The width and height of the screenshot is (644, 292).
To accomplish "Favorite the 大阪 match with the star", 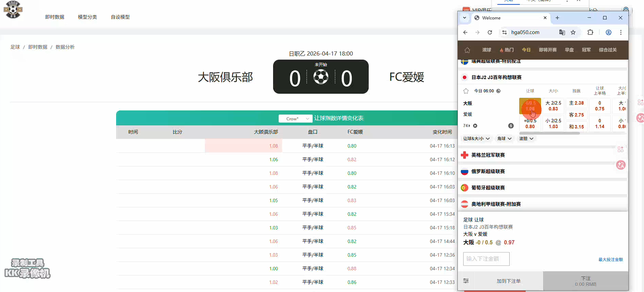I will pyautogui.click(x=466, y=91).
